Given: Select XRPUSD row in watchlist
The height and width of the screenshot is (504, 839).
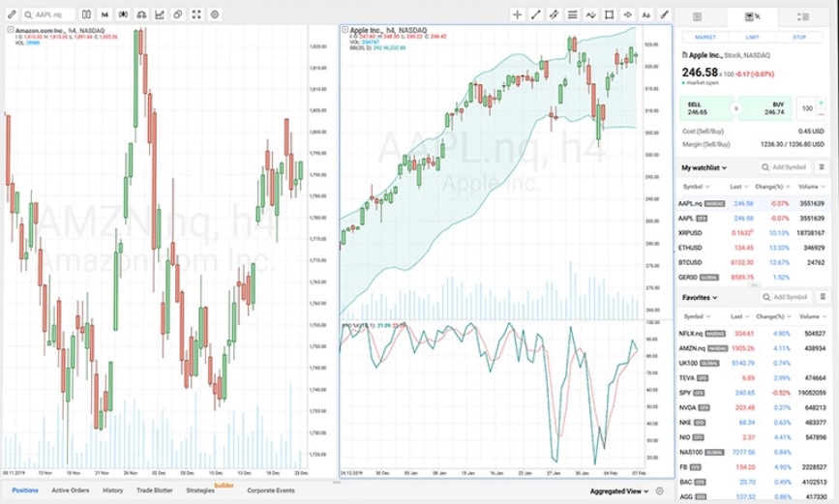Looking at the screenshot, I should click(752, 233).
